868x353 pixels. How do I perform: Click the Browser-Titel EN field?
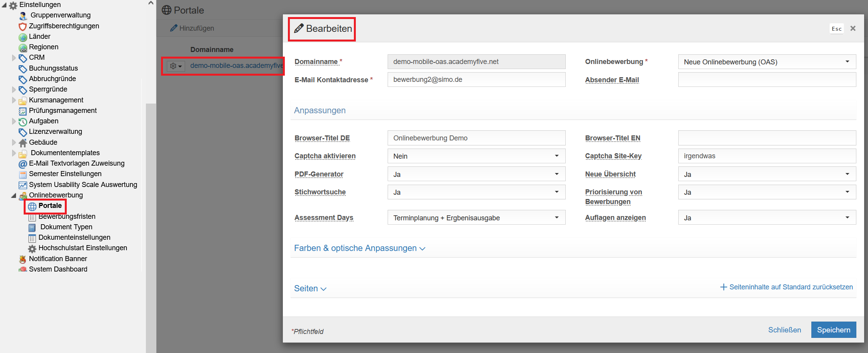pyautogui.click(x=767, y=138)
